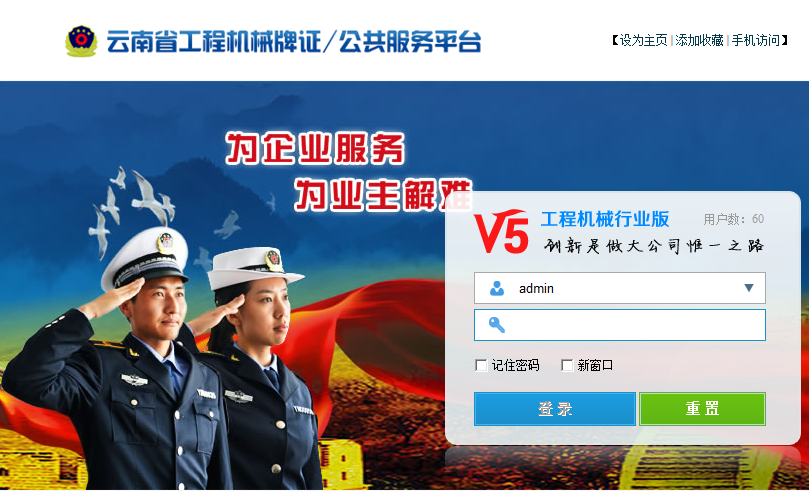Open the 手机访问 link
The height and width of the screenshot is (493, 809).
click(x=755, y=40)
